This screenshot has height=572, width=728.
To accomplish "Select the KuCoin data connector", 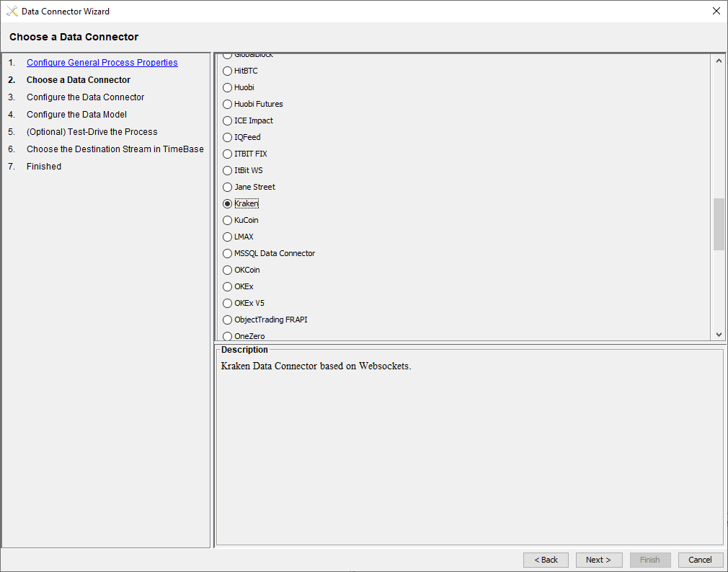I will (228, 220).
